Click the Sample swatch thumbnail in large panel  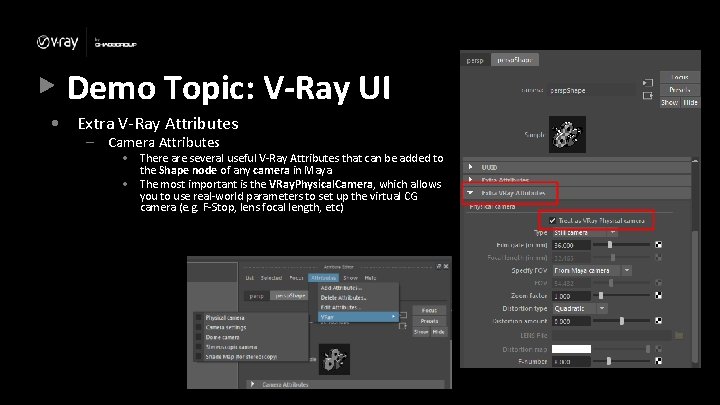point(567,135)
